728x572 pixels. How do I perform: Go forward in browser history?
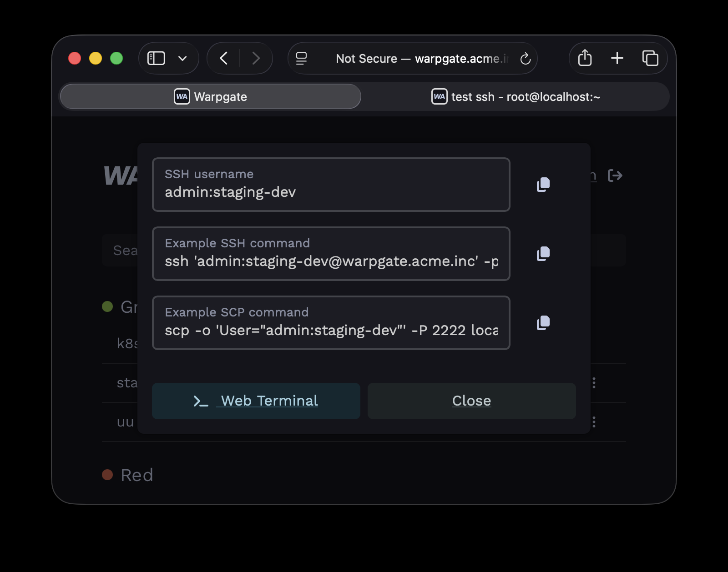pyautogui.click(x=256, y=58)
